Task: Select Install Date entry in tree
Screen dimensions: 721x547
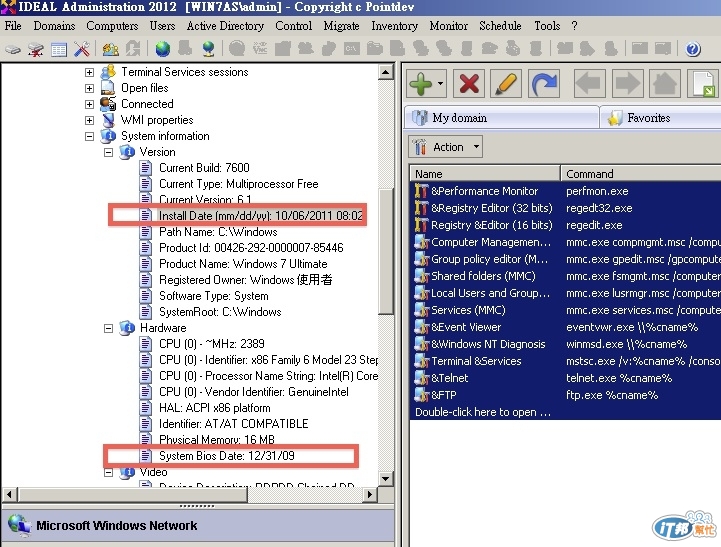Action: pos(260,216)
